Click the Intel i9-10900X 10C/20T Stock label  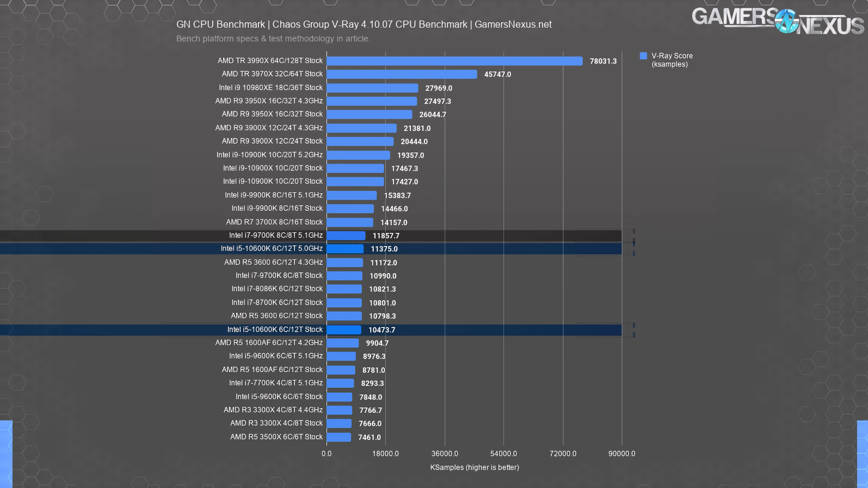pos(273,168)
